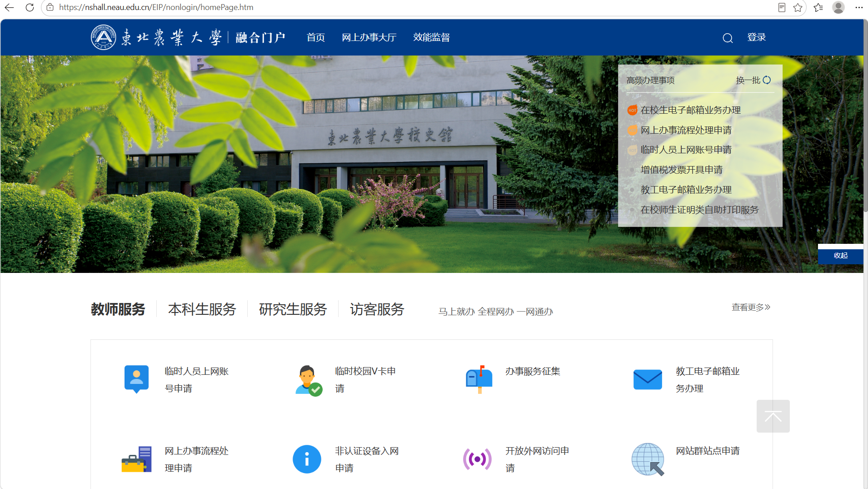Bookmark this page with the star icon
Viewport: 868px width, 489px height.
pos(798,7)
